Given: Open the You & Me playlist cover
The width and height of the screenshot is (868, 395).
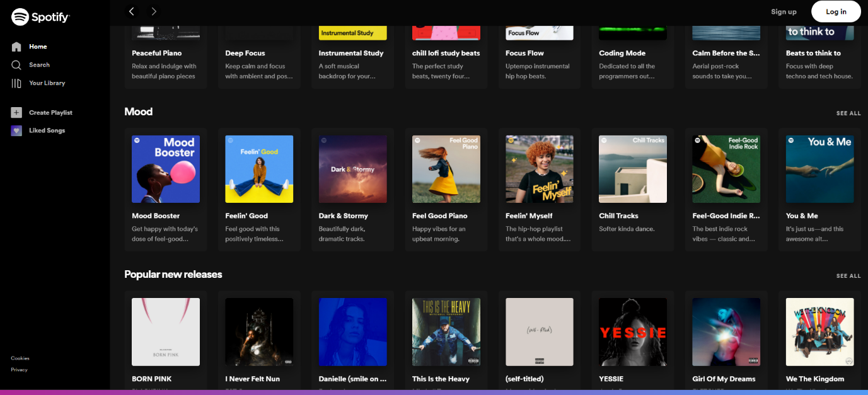Looking at the screenshot, I should pyautogui.click(x=820, y=169).
